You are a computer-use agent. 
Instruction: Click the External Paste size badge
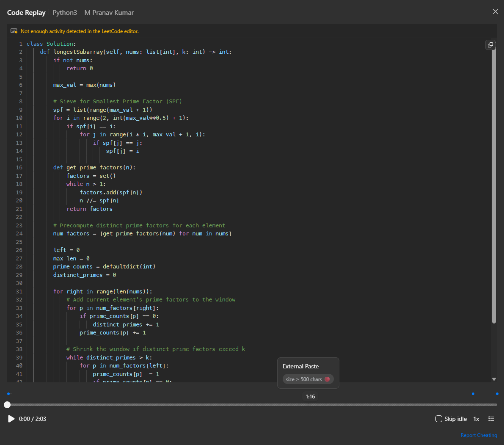click(308, 379)
